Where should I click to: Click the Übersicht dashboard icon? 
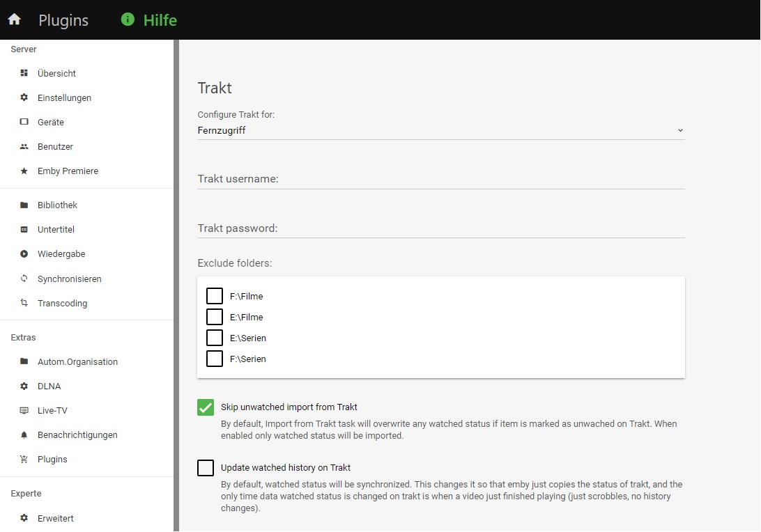24,73
